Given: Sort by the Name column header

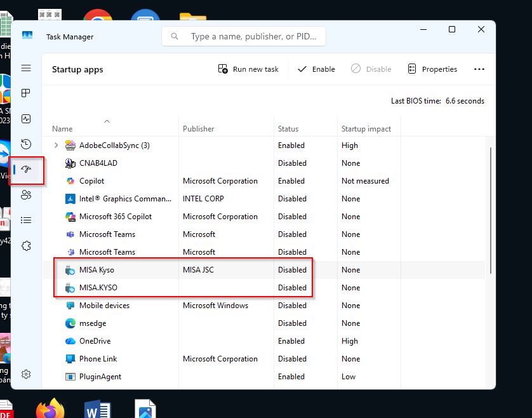Looking at the screenshot, I should [x=62, y=129].
